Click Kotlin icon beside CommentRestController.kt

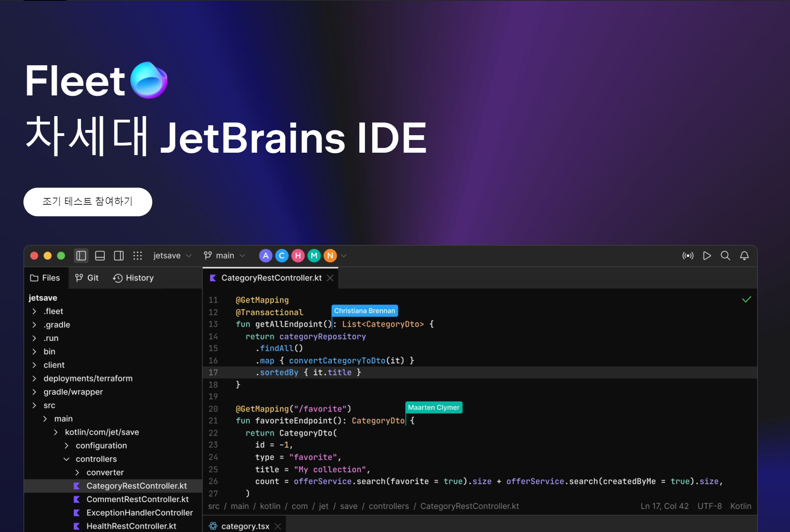tap(77, 499)
